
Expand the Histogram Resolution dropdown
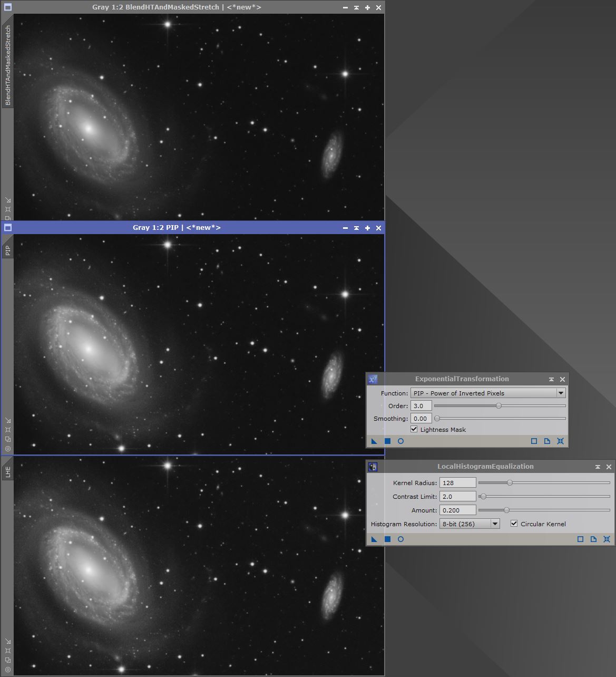point(495,524)
